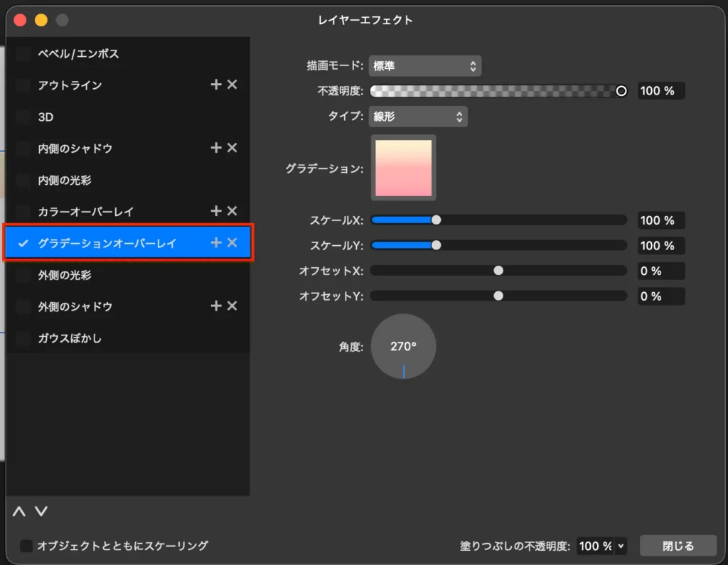Click the 不透明度 slider handle
The image size is (728, 565).
tap(621, 91)
